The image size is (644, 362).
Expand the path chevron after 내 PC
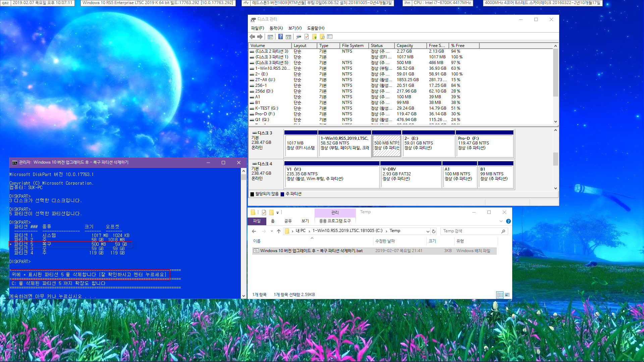pos(309,231)
